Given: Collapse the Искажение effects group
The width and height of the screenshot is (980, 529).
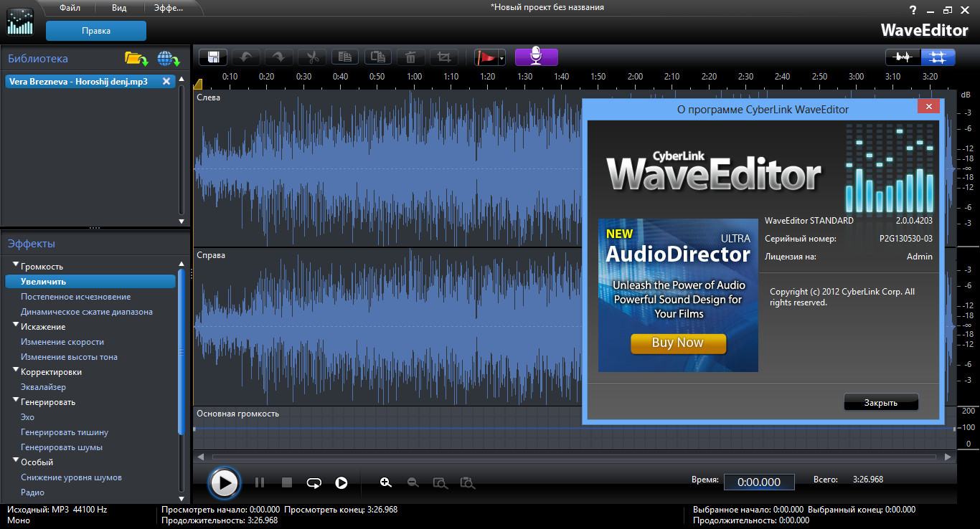Looking at the screenshot, I should click(16, 326).
